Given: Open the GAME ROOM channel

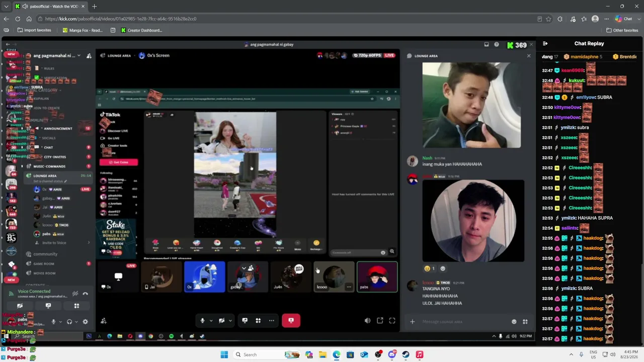Looking at the screenshot, I should coord(59,263).
